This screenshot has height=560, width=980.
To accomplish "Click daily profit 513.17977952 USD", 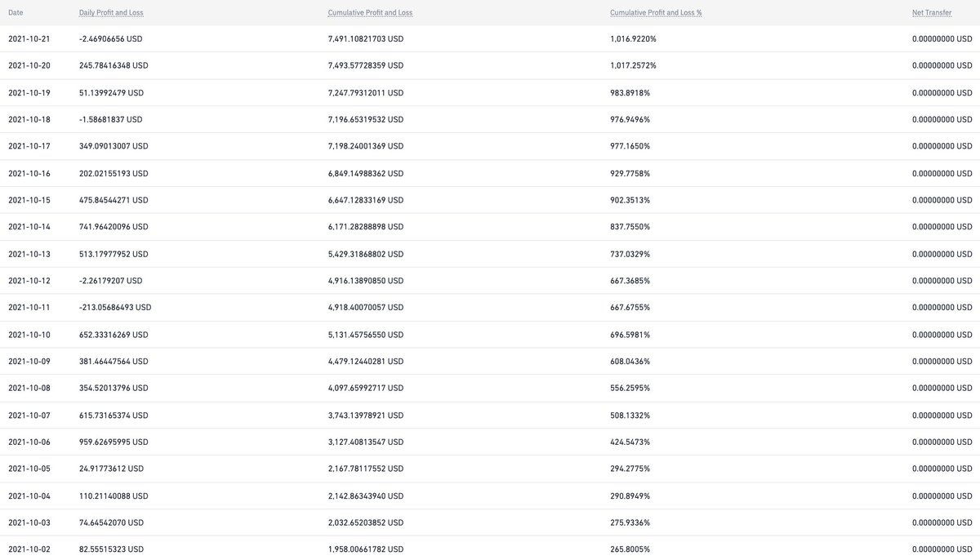I will [x=114, y=254].
